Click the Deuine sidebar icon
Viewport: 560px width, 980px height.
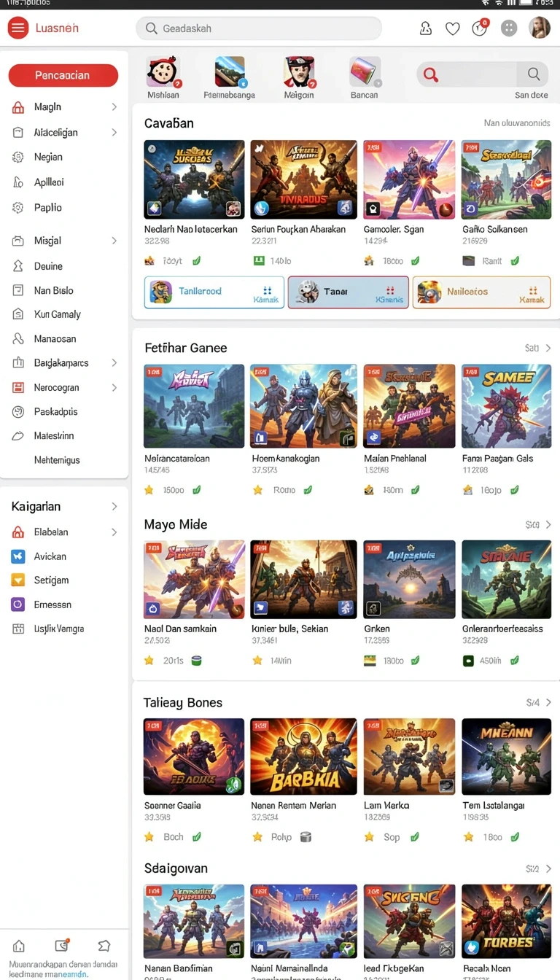pos(18,266)
